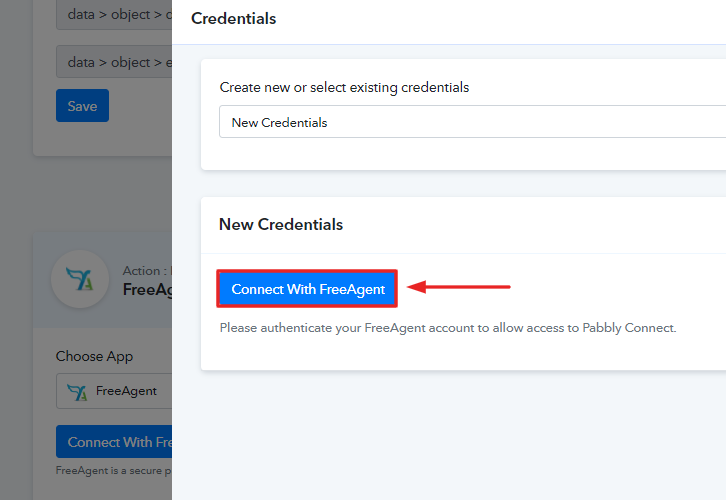Viewport: 726px width, 500px height.
Task: Click the Connect With FreeAgent button
Action: coord(307,289)
